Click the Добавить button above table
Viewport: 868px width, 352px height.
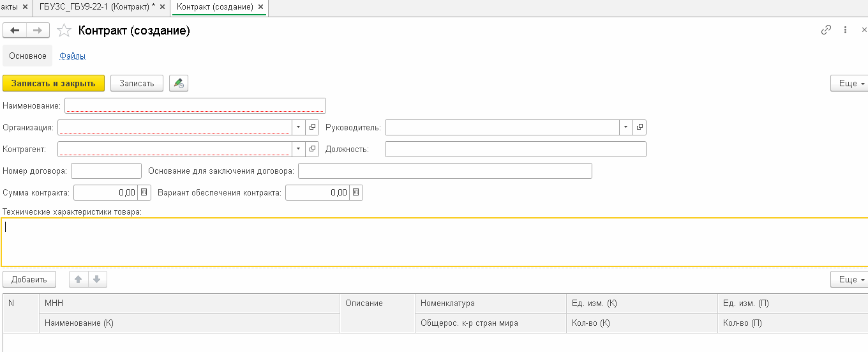[x=29, y=279]
